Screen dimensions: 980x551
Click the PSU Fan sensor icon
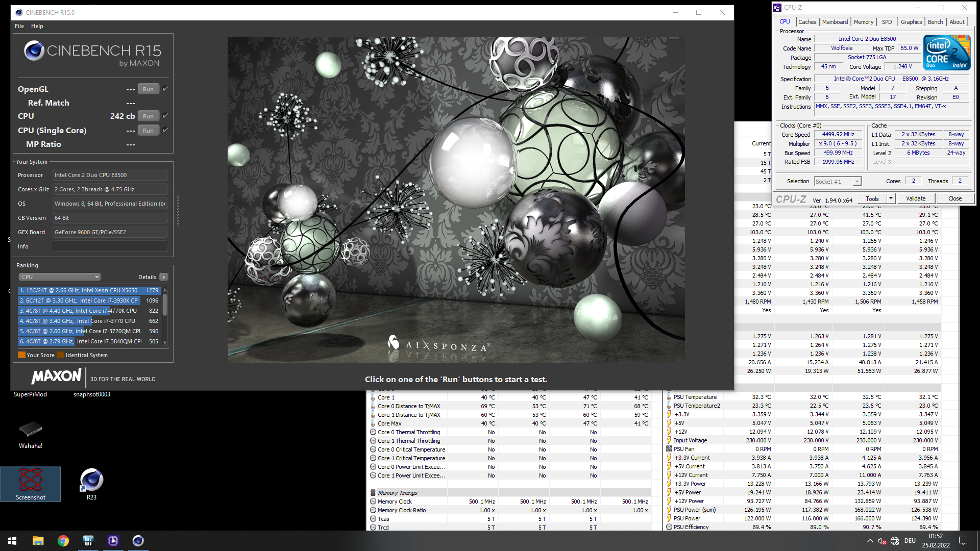[669, 449]
